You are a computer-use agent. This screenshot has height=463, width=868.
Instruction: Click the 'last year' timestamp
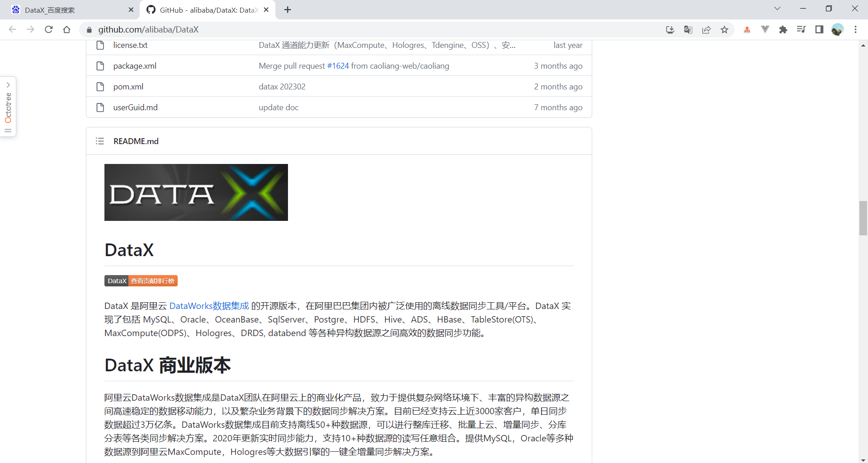[568, 45]
